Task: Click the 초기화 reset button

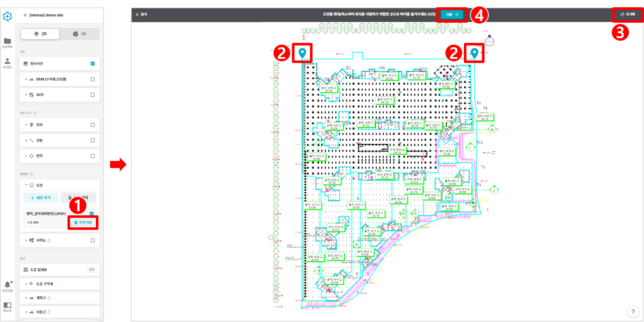Action: tap(627, 15)
